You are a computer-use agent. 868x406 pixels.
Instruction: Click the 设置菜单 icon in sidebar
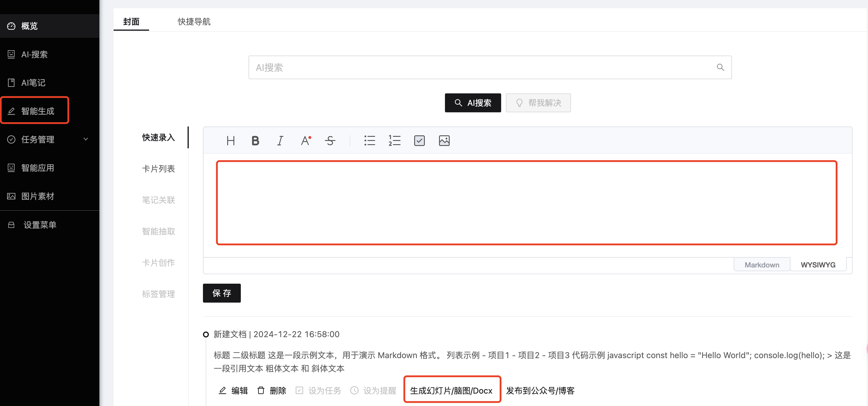(x=11, y=225)
